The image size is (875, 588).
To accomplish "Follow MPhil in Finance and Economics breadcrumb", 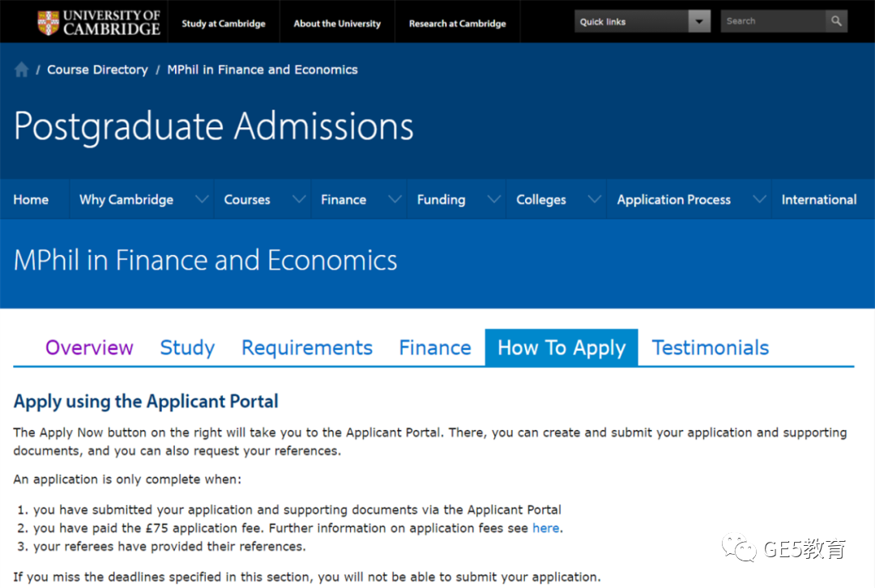I will (x=262, y=70).
